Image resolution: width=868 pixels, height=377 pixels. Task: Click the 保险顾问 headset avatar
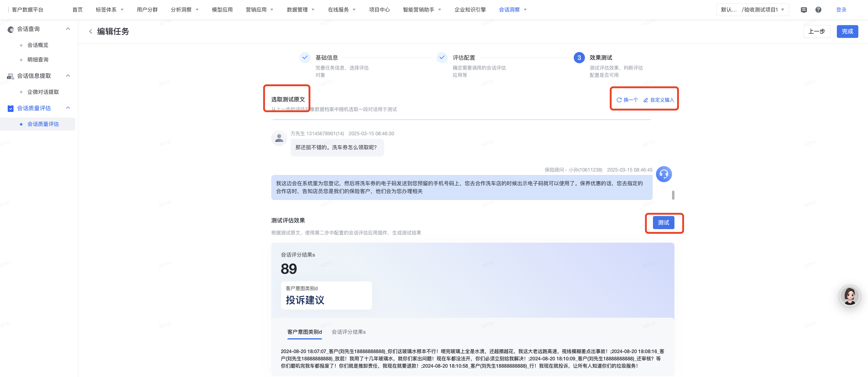[x=664, y=174]
